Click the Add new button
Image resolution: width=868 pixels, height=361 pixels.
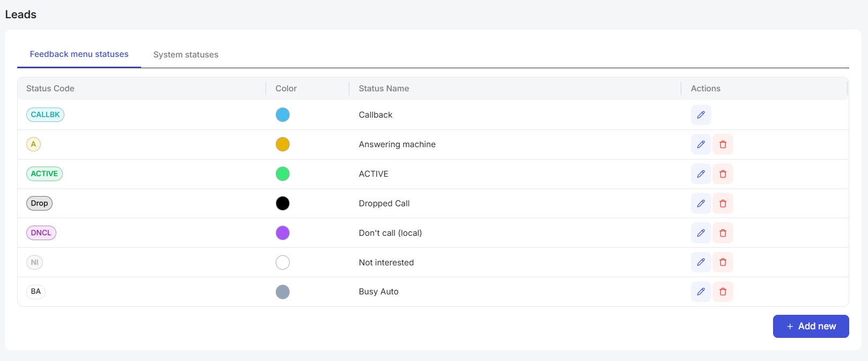coord(811,326)
